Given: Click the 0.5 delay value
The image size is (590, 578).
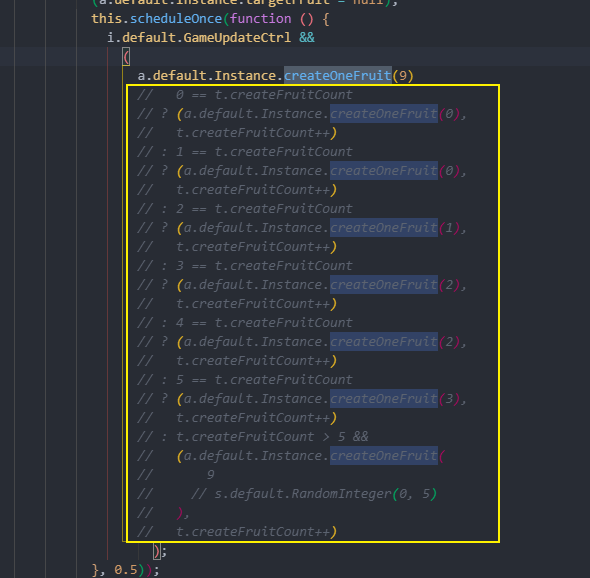Looking at the screenshot, I should [126, 570].
